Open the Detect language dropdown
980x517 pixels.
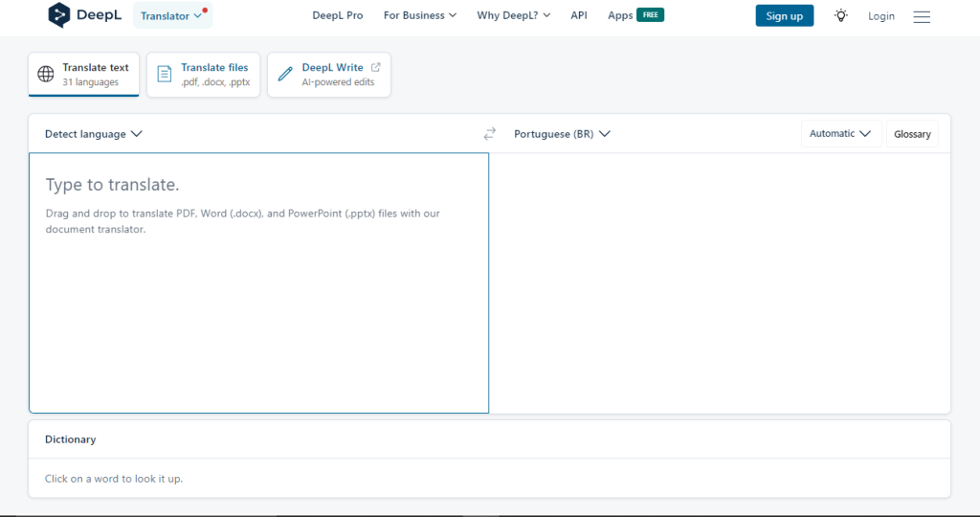click(x=94, y=134)
